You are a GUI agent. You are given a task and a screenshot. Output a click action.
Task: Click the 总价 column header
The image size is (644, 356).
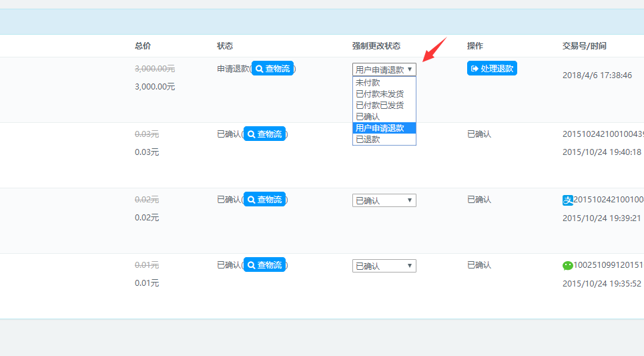pyautogui.click(x=143, y=46)
